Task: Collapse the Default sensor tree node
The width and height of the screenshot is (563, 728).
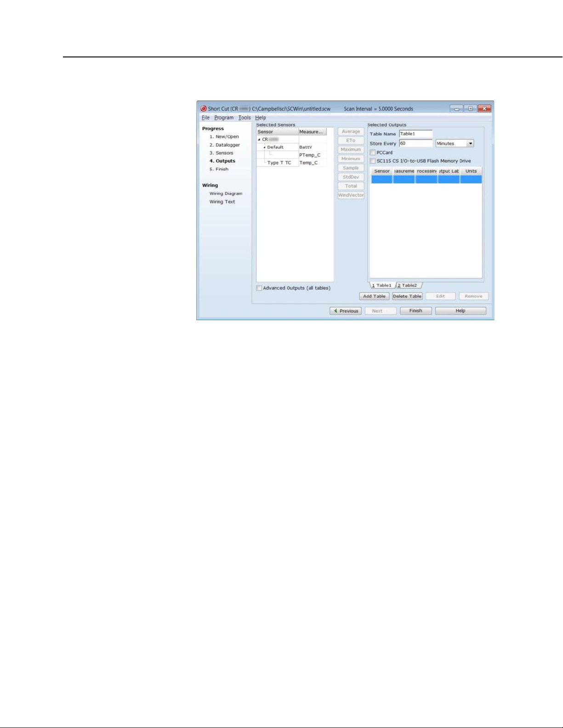Action: click(265, 147)
